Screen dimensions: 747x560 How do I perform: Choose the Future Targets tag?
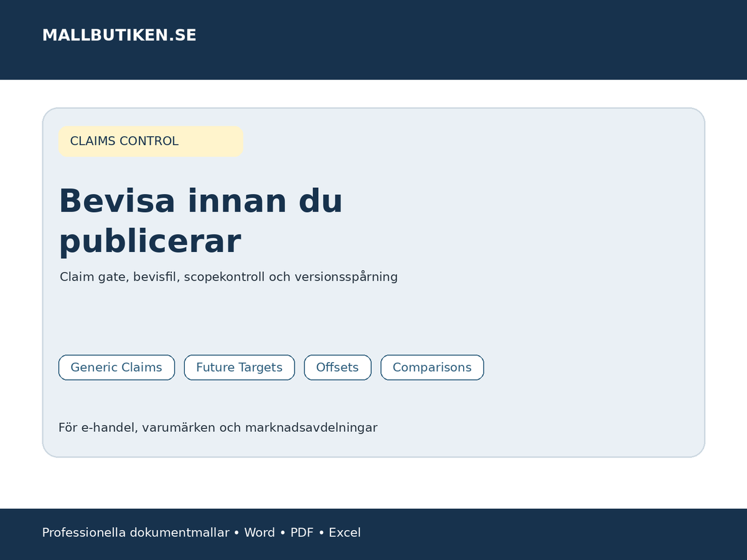tap(239, 367)
